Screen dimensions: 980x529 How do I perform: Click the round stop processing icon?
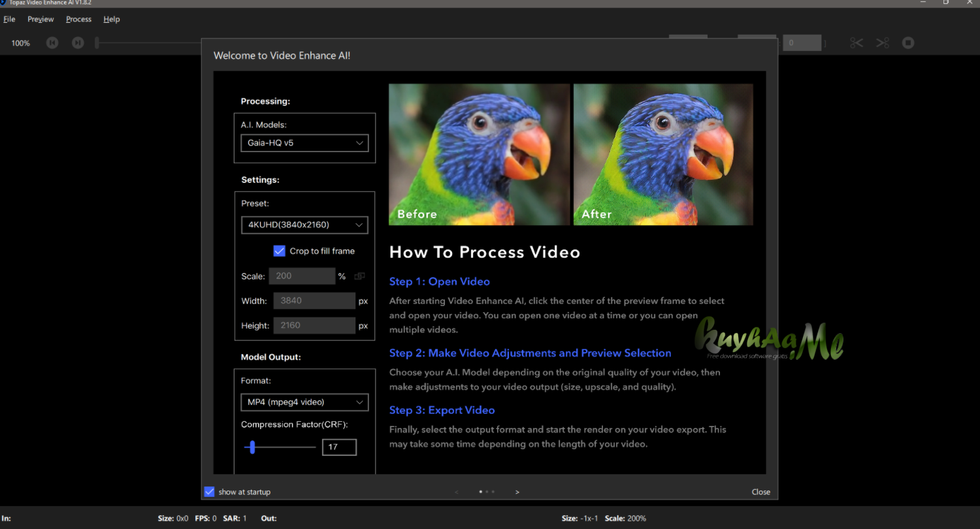pyautogui.click(x=908, y=43)
